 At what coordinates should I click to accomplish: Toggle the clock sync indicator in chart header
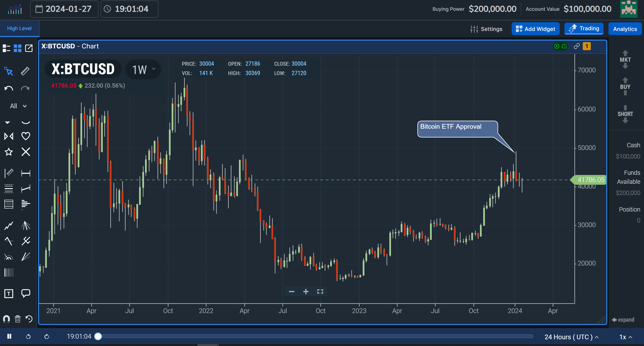[x=564, y=46]
